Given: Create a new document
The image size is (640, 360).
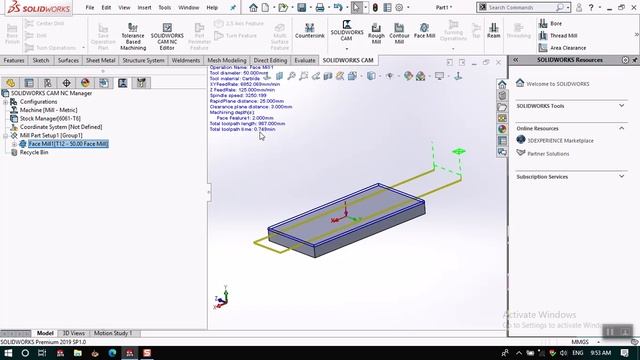Looking at the screenshot, I should click(265, 7).
